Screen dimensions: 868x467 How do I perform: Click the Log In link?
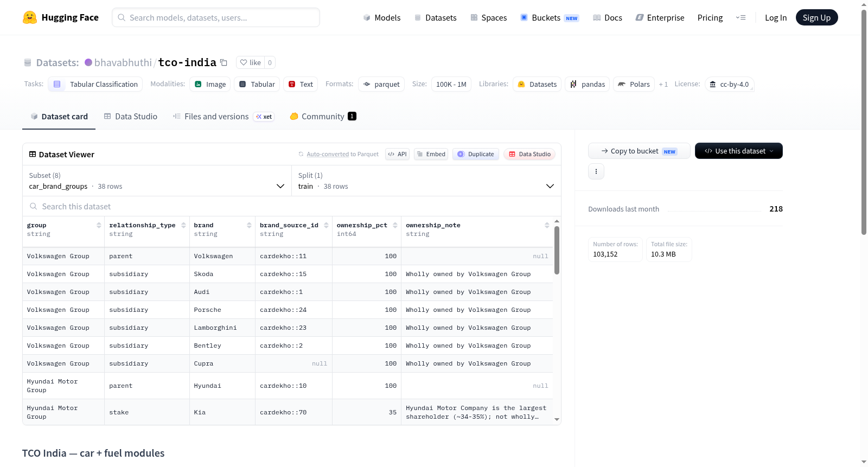(x=776, y=17)
